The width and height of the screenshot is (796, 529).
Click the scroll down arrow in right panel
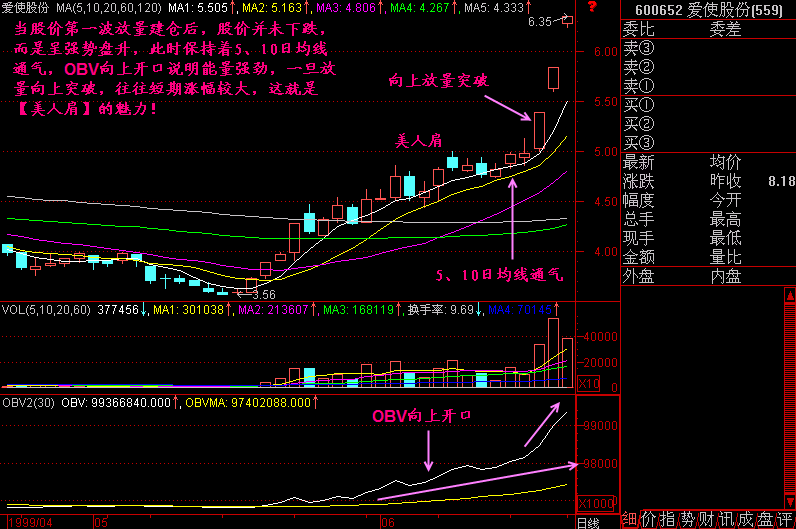(788, 500)
